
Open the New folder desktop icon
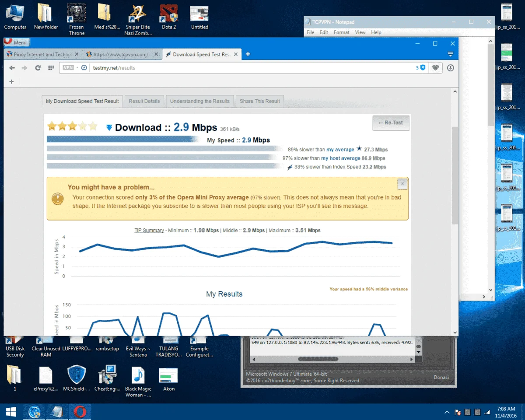click(46, 17)
